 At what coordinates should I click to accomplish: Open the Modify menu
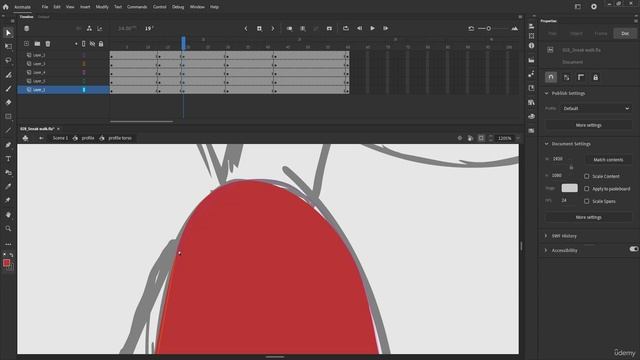[102, 7]
